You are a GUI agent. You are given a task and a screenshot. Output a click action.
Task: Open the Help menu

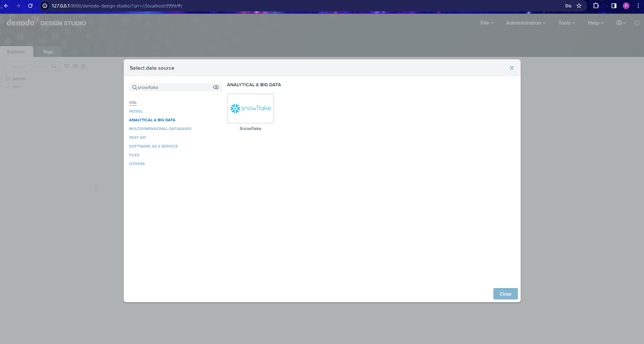tap(596, 23)
